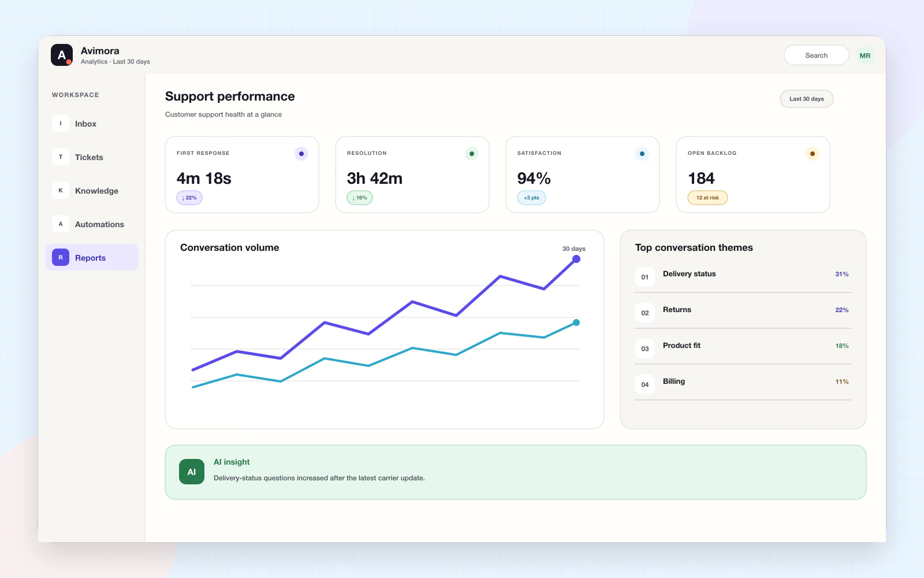Click the 03 rank badge for Product fit
Image resolution: width=924 pixels, height=578 pixels.
point(645,349)
